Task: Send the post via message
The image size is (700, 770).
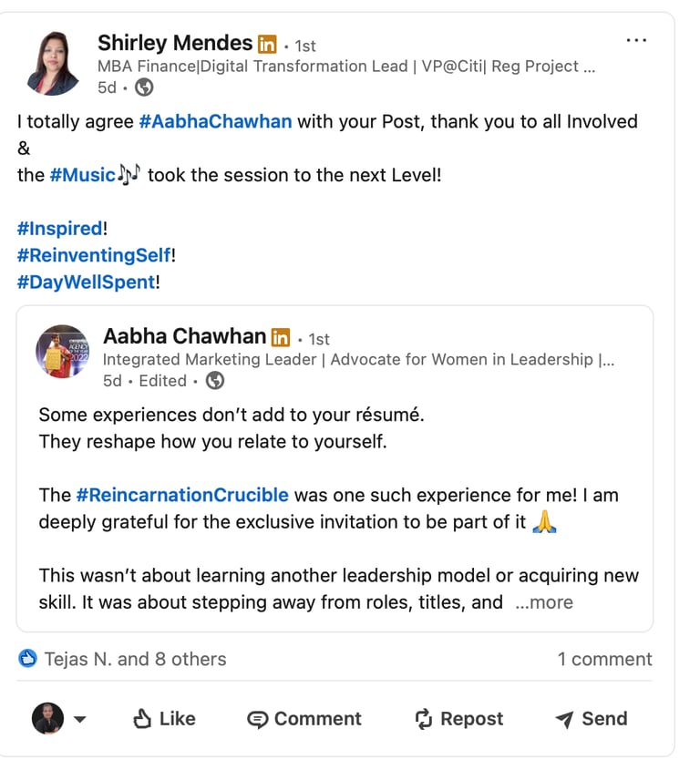Action: (x=592, y=719)
